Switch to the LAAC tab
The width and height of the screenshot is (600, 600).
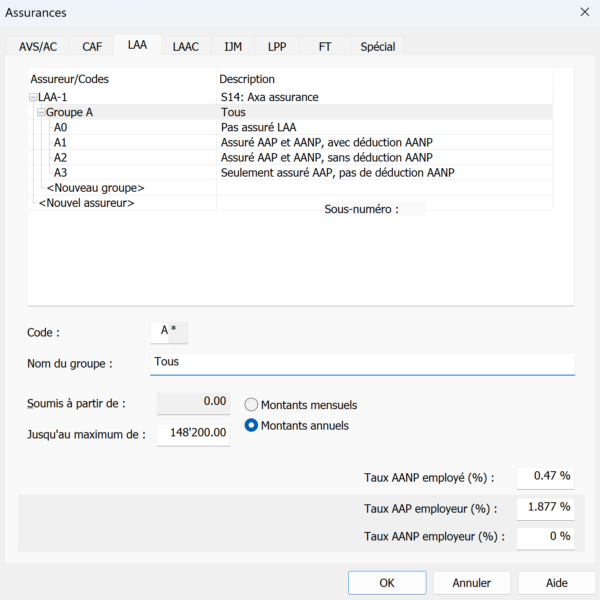pos(186,47)
